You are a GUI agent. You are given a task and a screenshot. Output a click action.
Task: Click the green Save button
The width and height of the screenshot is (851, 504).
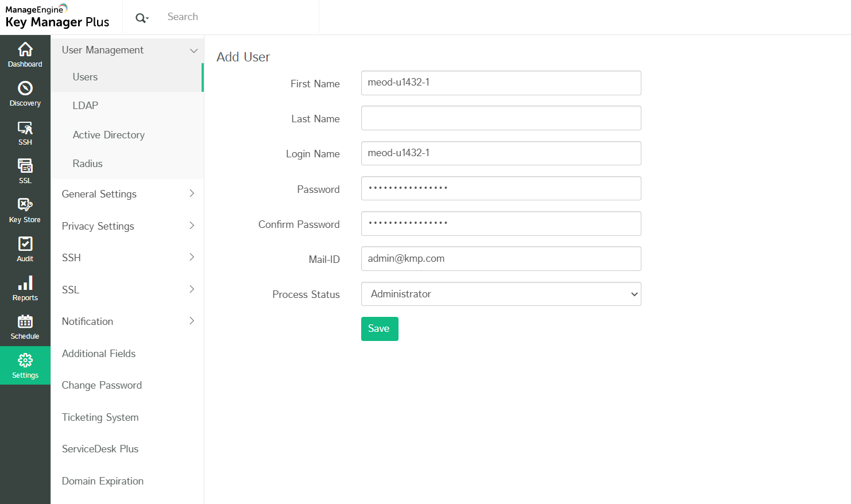379,329
